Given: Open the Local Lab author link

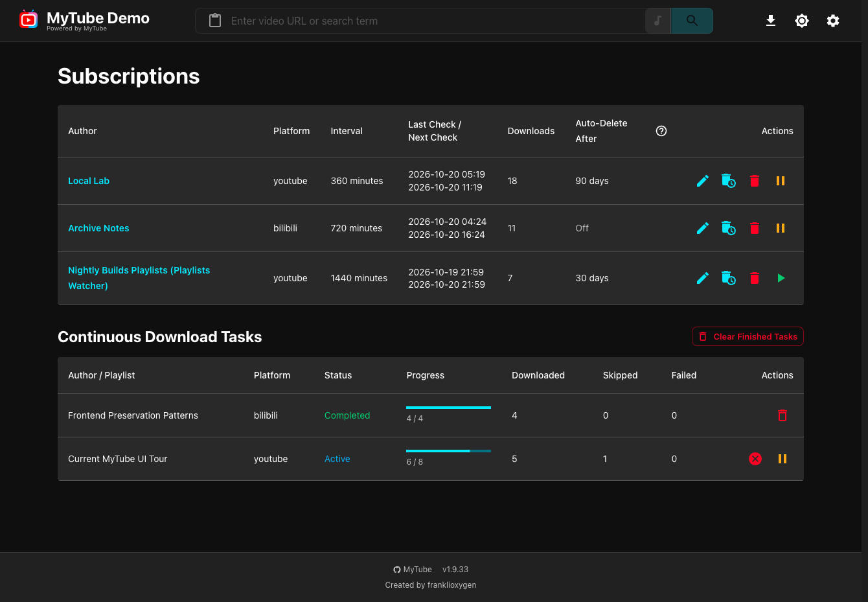Looking at the screenshot, I should tap(89, 181).
